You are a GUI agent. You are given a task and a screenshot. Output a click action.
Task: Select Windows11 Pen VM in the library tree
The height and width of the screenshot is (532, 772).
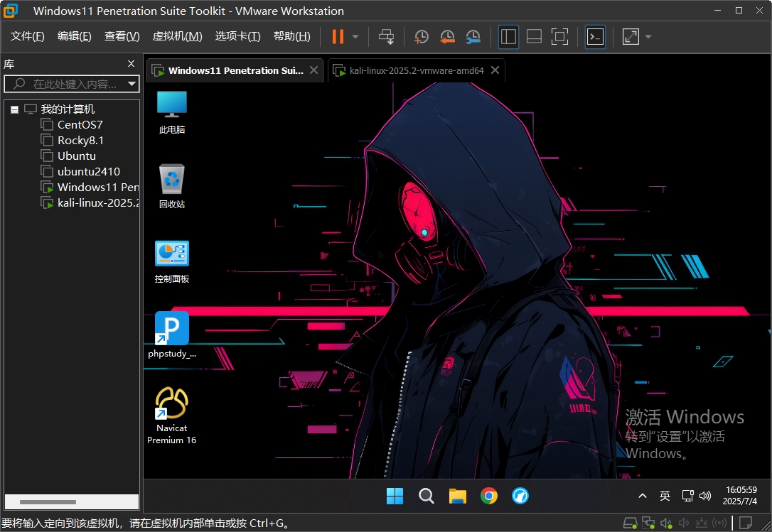coord(90,187)
